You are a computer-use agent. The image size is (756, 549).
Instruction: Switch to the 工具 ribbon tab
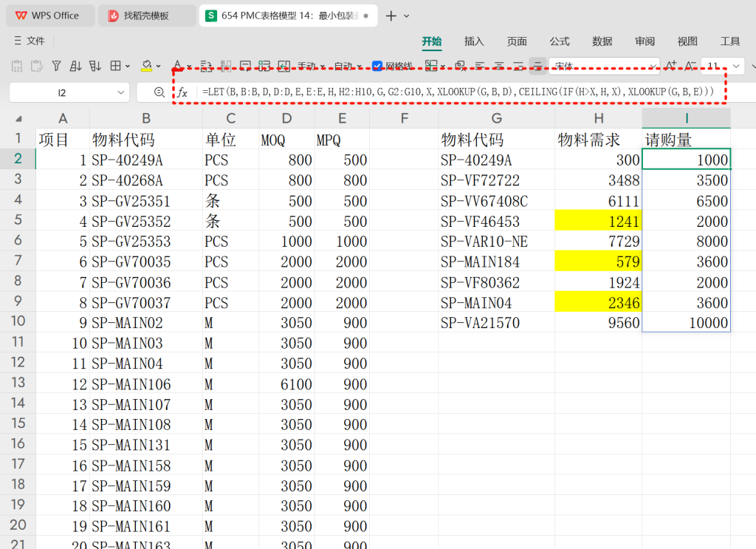click(x=730, y=41)
